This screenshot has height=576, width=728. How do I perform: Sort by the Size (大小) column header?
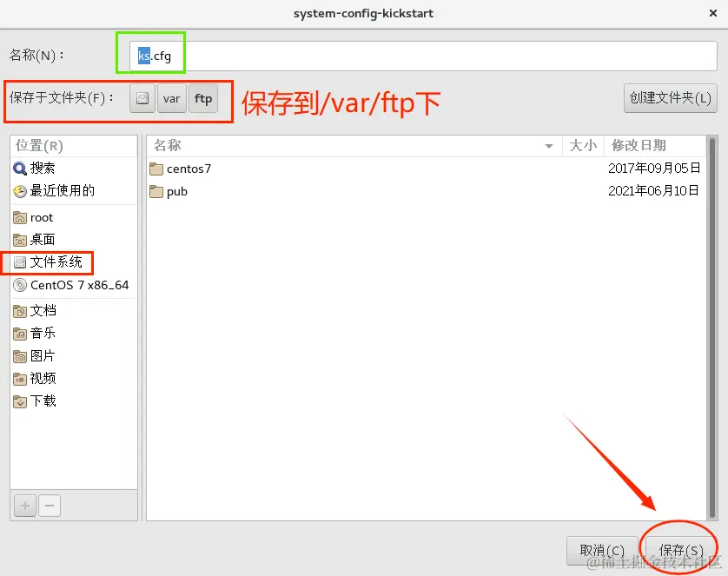583,146
